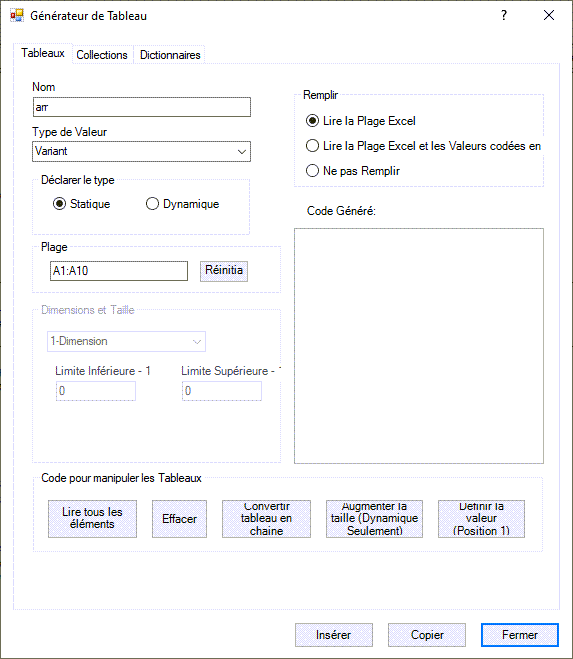The image size is (573, 659).
Task: Click the question mark help icon
Action: click(x=504, y=16)
